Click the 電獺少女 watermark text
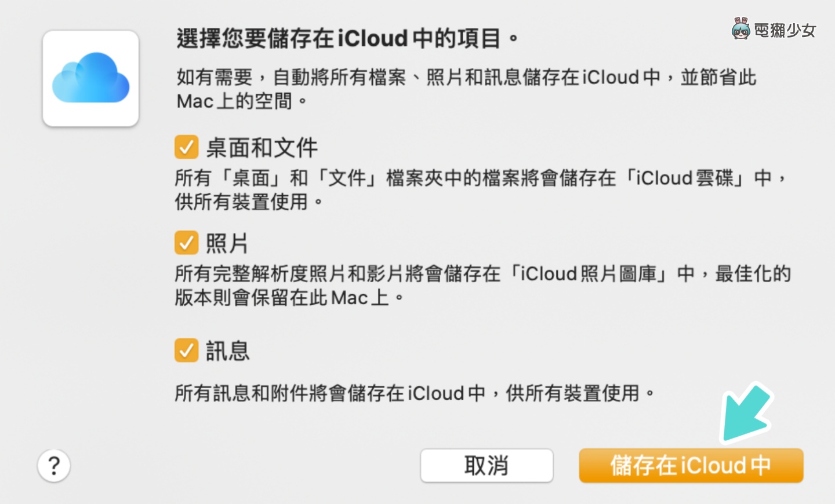 785,30
